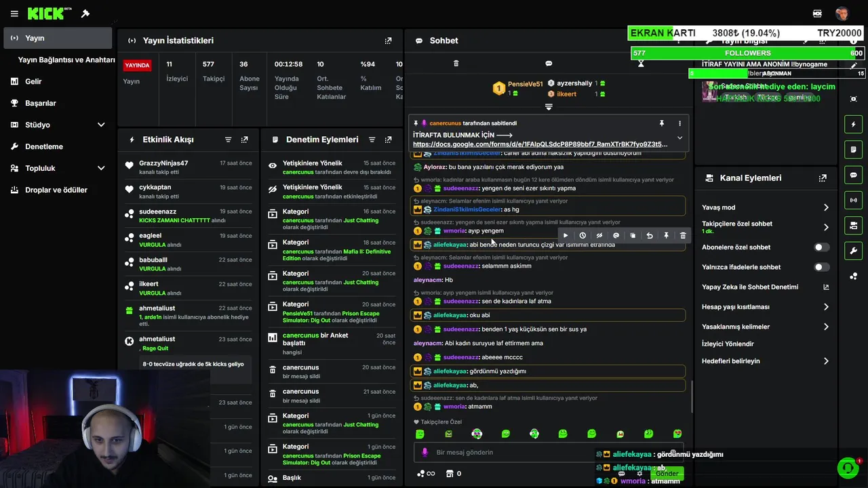Open the pinned Google Forms link

click(x=540, y=144)
